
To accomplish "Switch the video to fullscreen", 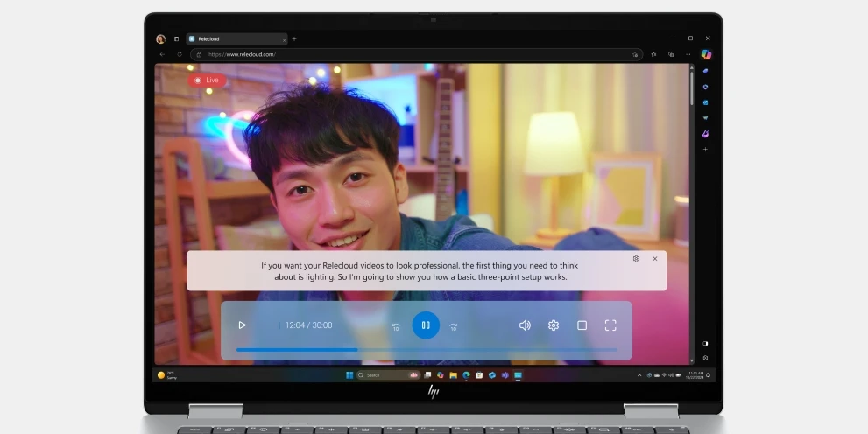I will click(610, 325).
